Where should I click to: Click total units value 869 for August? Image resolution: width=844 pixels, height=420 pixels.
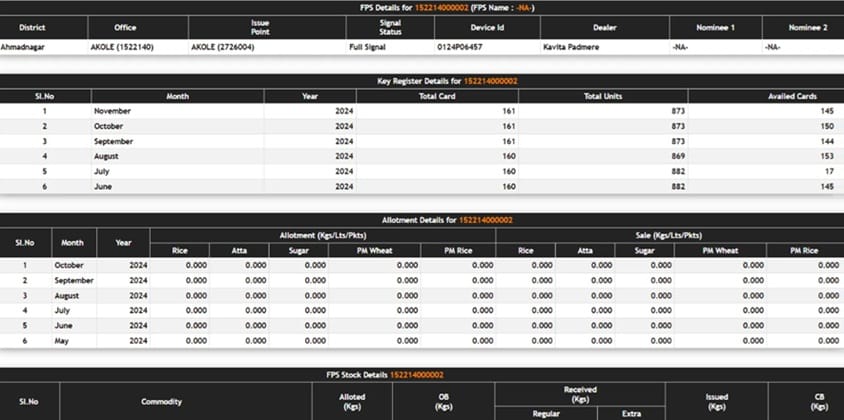678,156
